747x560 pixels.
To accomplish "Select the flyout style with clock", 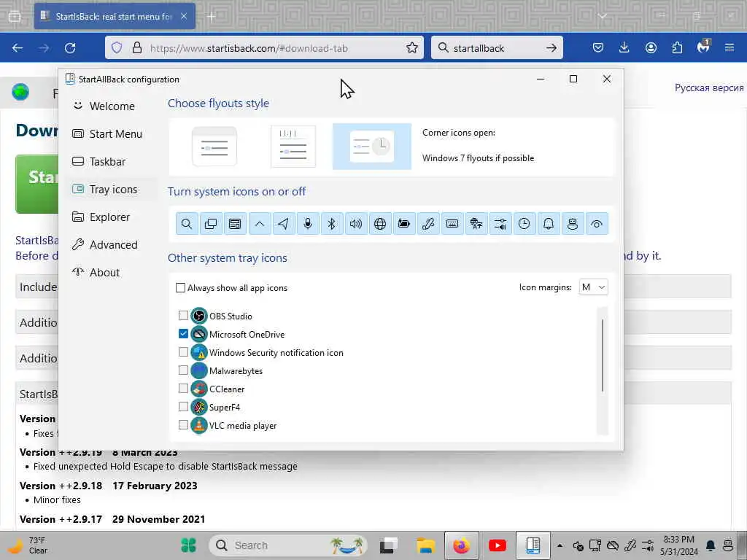I will [x=371, y=147].
